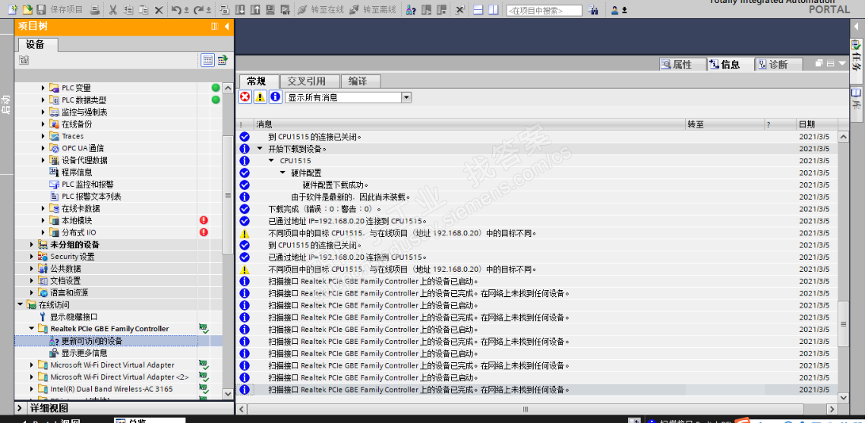Viewport: 868px width, 423px height.
Task: Open the Cross-references tab
Action: [308, 81]
